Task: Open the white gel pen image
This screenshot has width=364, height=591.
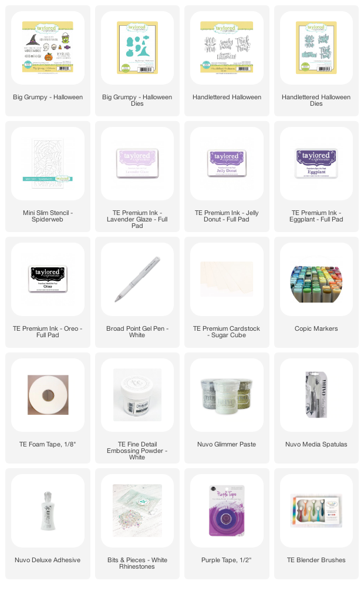Action: click(137, 279)
